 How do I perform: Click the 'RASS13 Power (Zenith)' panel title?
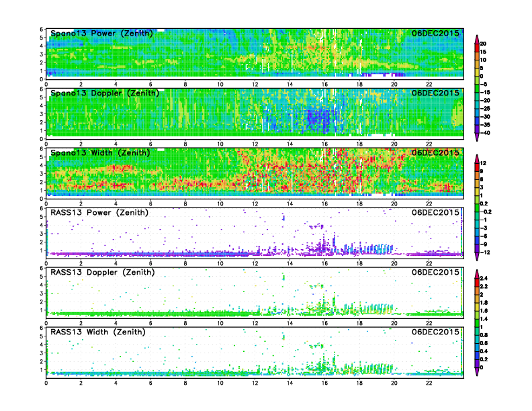point(99,213)
